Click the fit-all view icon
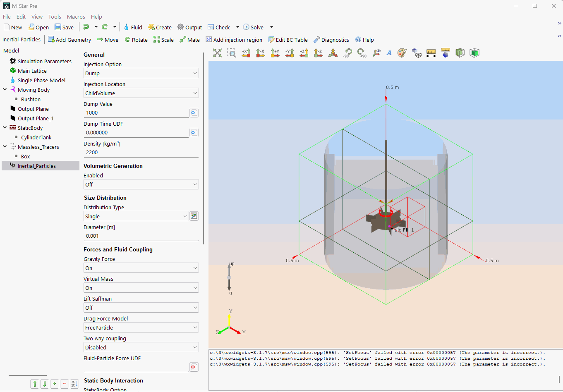Image resolution: width=563 pixels, height=392 pixels. click(217, 53)
